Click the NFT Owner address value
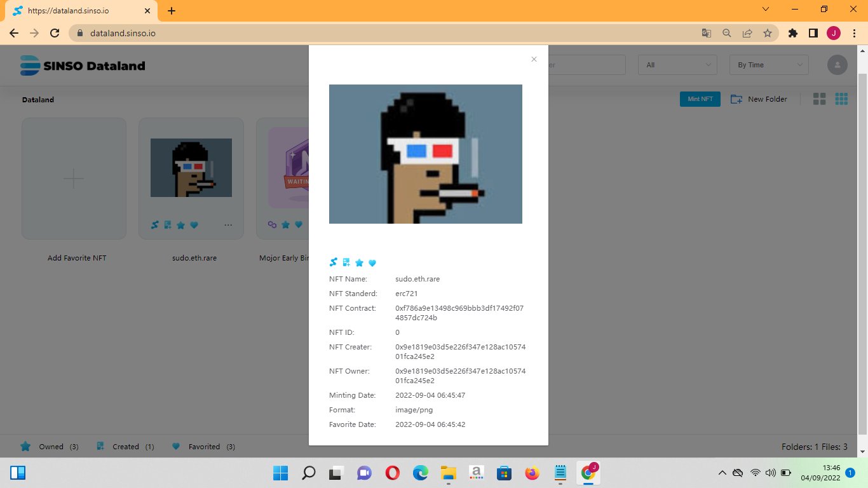This screenshot has height=488, width=868. point(461,376)
